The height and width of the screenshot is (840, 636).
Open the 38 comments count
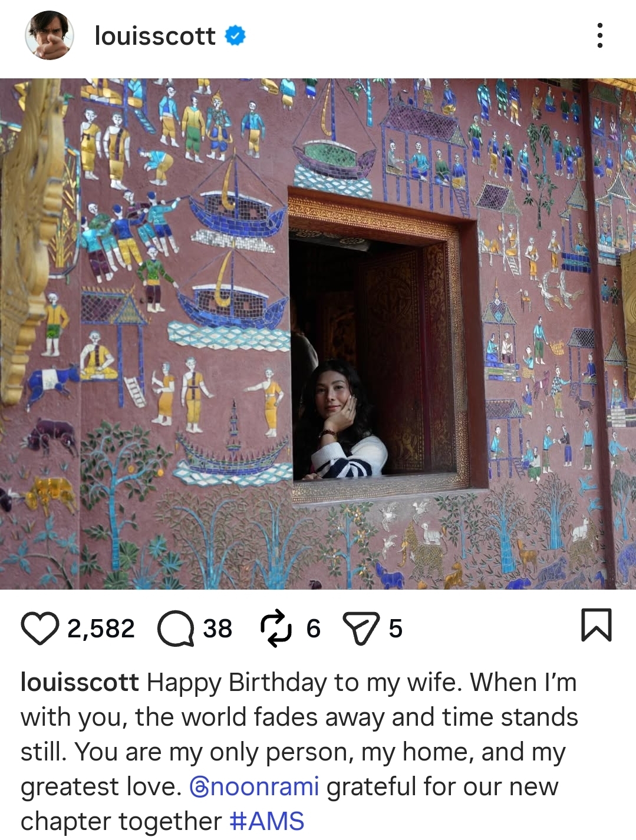218,629
